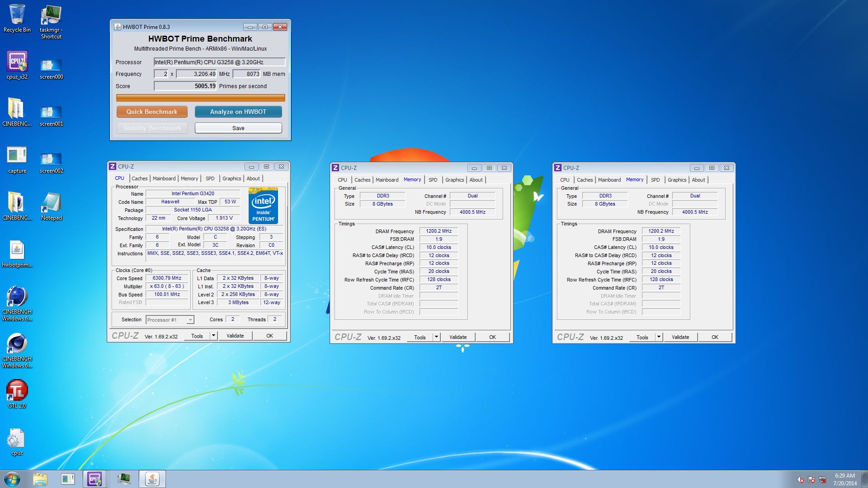This screenshot has height=488, width=868.
Task: Click the Java HWBOT Prime taskbar icon
Action: pyautogui.click(x=152, y=479)
